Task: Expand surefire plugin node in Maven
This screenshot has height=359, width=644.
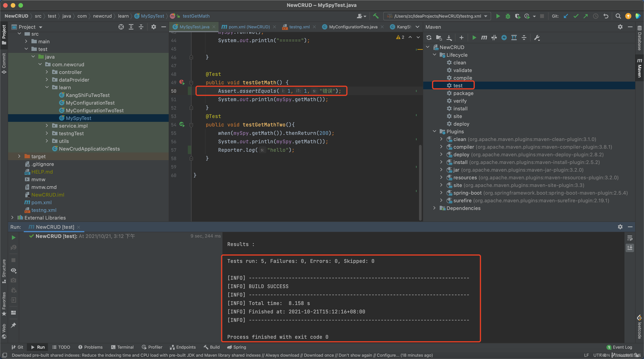Action: point(441,200)
